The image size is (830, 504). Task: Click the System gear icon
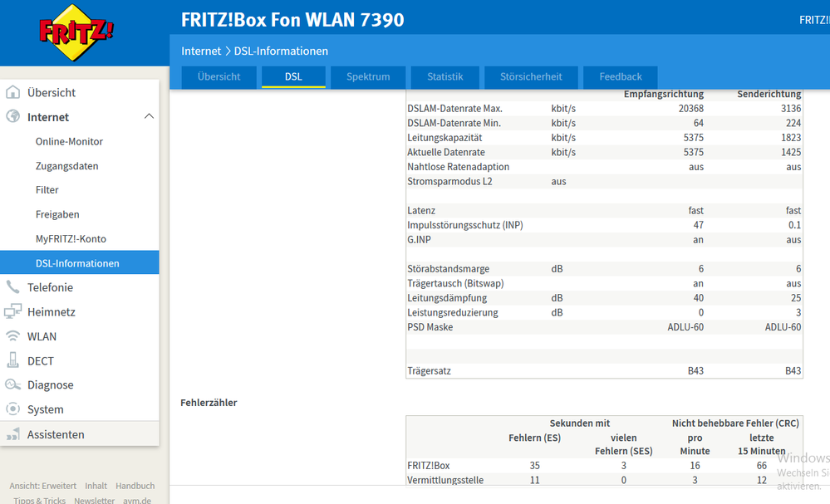(x=12, y=409)
